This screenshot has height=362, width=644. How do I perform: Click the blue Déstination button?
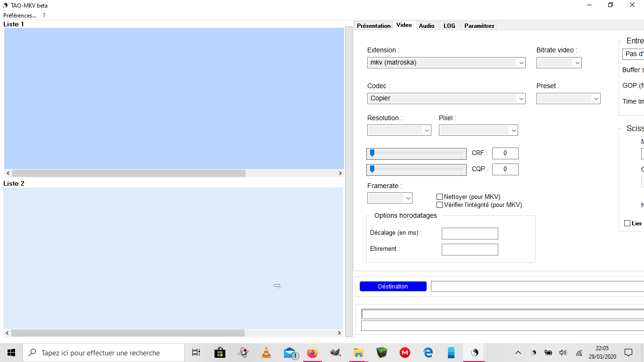393,287
